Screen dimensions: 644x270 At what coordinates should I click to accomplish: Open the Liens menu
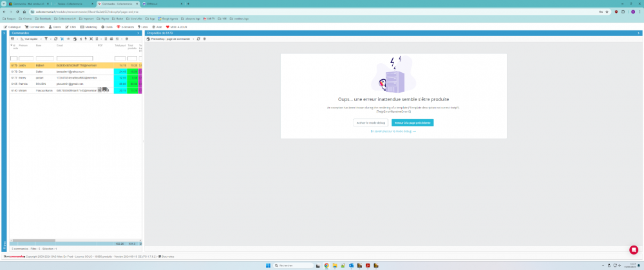tap(143, 26)
